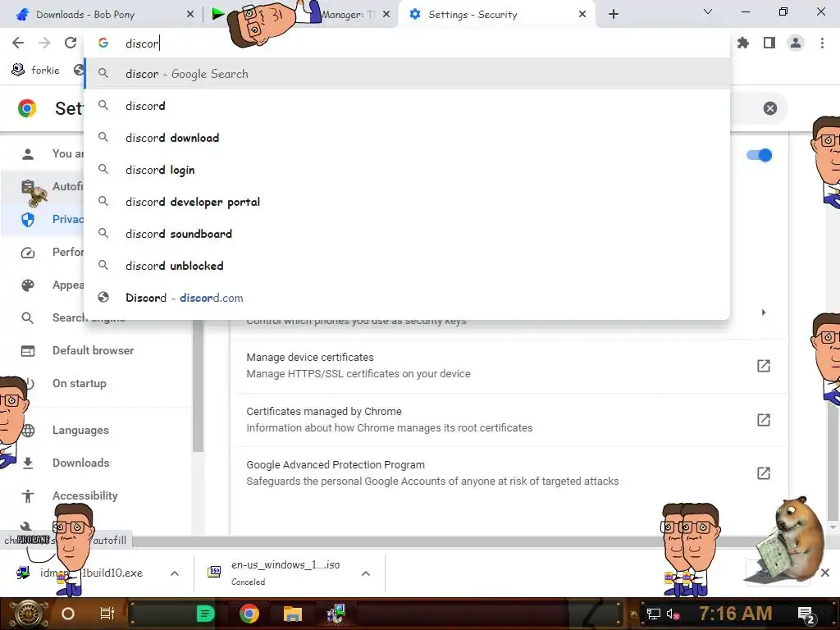Close the downloads shelf

pyautogui.click(x=825, y=573)
